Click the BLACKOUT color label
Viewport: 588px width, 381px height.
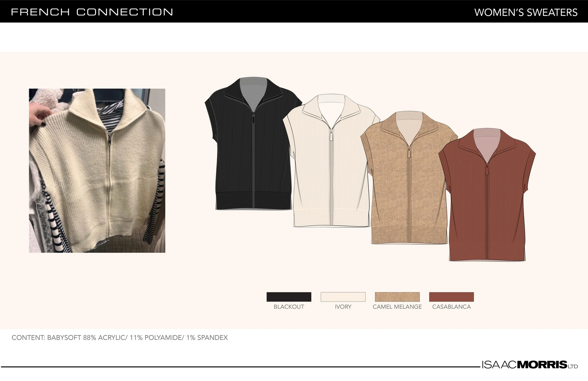pyautogui.click(x=289, y=307)
